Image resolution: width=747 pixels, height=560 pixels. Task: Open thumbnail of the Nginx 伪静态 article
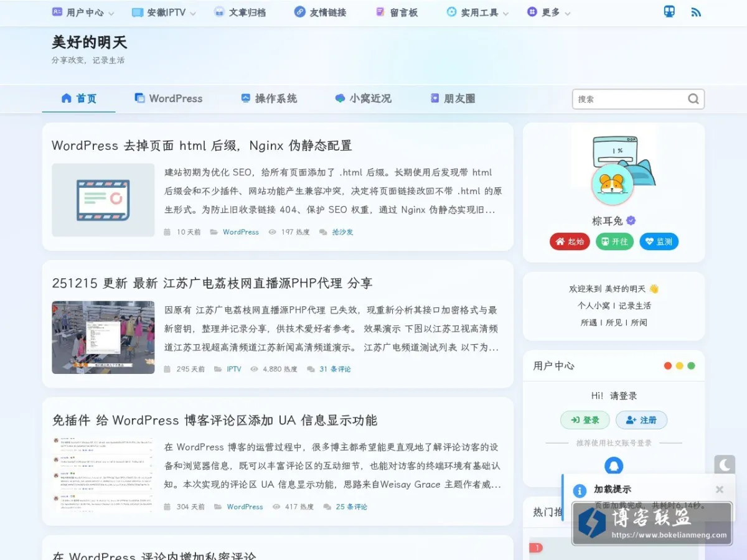(103, 200)
